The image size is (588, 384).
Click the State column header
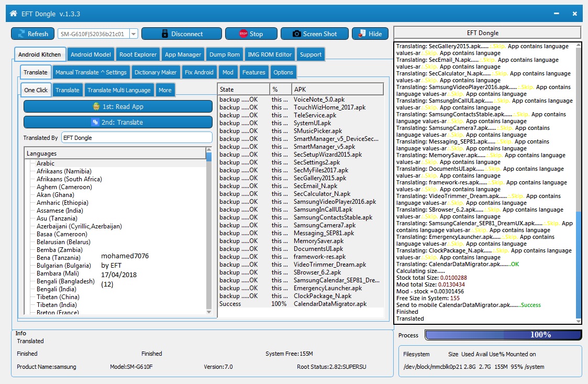tap(244, 90)
